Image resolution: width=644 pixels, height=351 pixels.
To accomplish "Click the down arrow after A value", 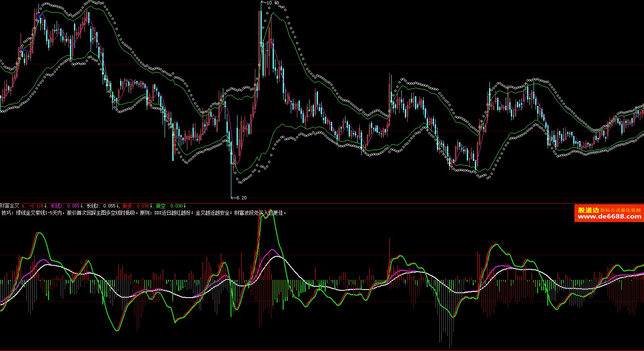I will (46, 206).
